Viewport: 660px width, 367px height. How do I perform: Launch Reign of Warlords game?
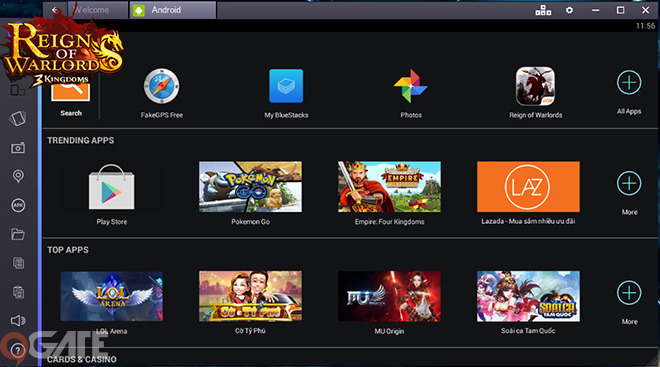(535, 86)
